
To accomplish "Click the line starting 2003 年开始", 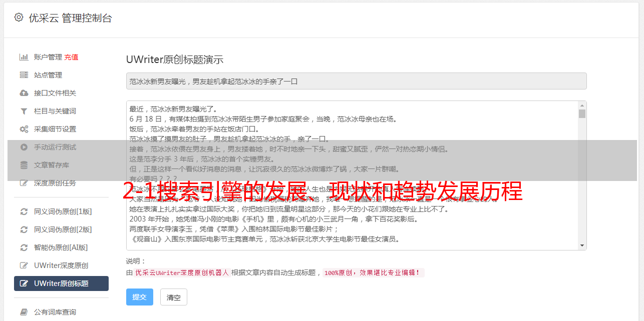I will (274, 219).
